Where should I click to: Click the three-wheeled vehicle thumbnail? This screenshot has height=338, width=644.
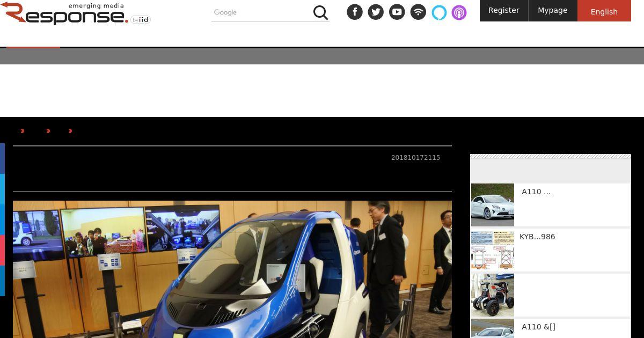pos(493,295)
